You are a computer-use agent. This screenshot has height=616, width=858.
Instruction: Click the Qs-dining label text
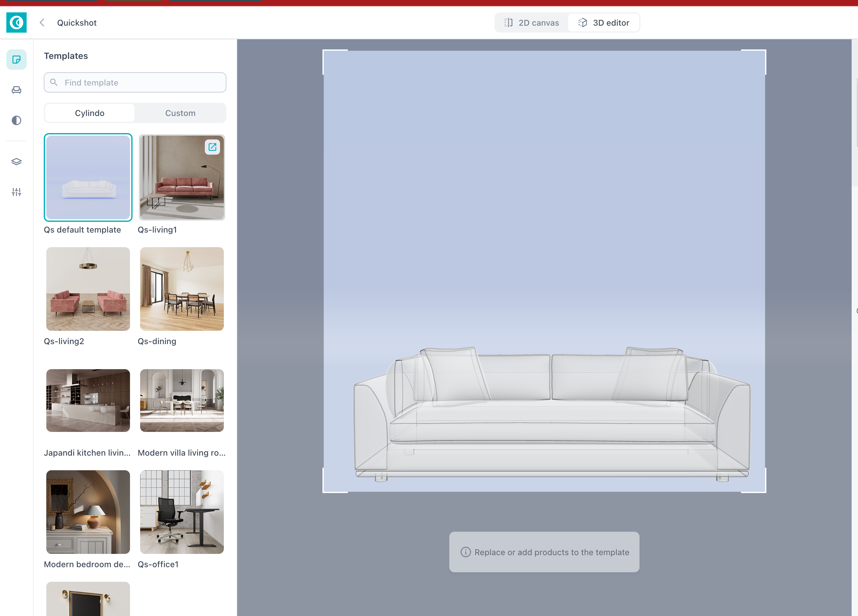pyautogui.click(x=157, y=341)
